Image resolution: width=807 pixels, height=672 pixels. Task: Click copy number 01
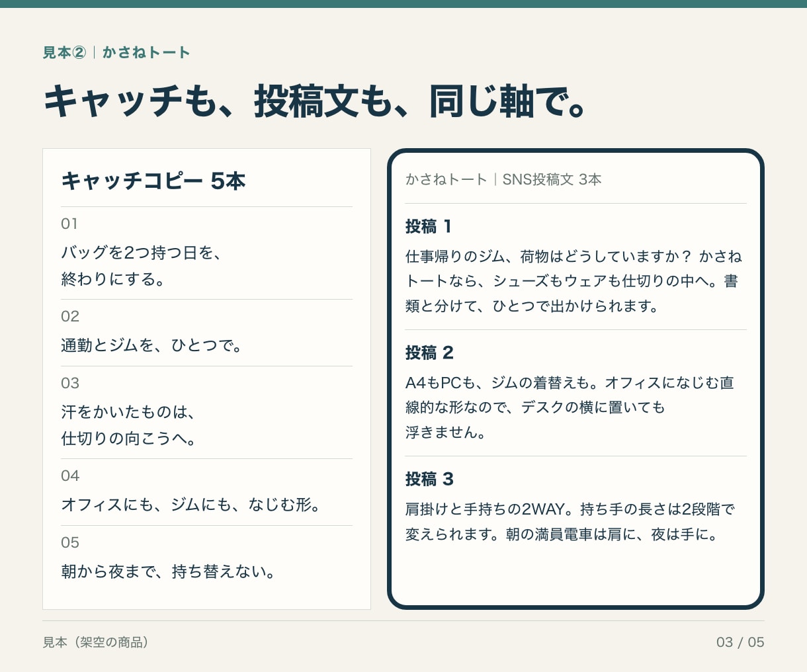point(69,224)
